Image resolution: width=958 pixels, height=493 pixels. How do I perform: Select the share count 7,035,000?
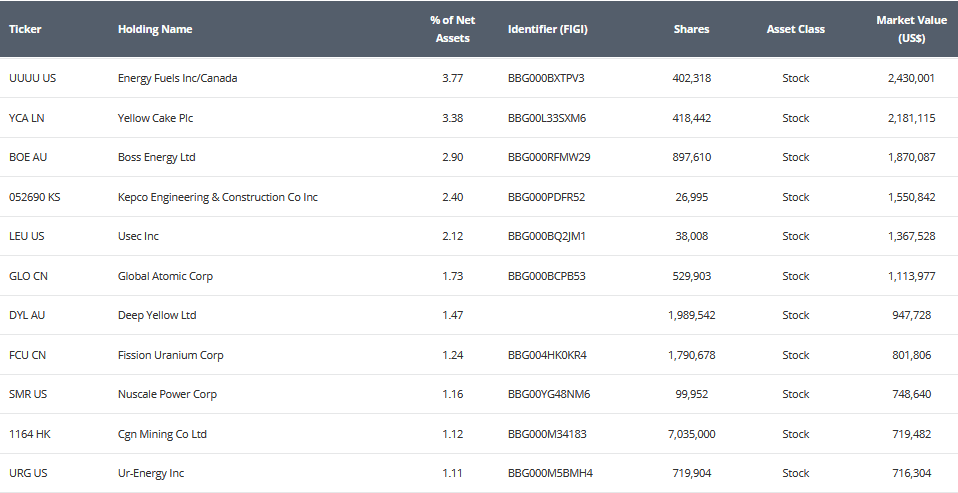tap(692, 434)
